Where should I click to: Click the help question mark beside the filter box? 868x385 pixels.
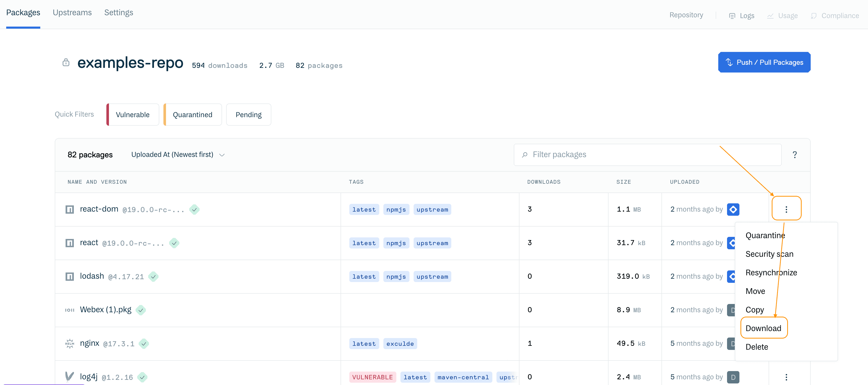pos(795,155)
